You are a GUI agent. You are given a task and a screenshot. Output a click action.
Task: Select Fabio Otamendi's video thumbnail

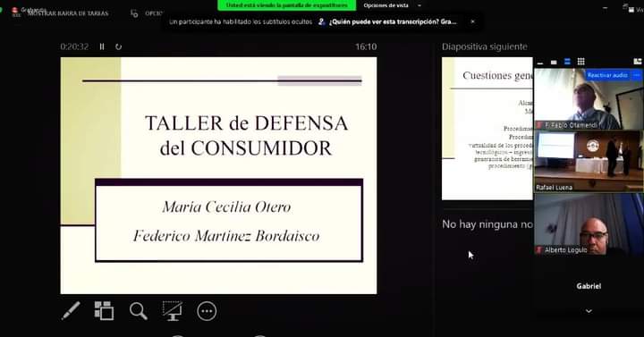pos(589,99)
